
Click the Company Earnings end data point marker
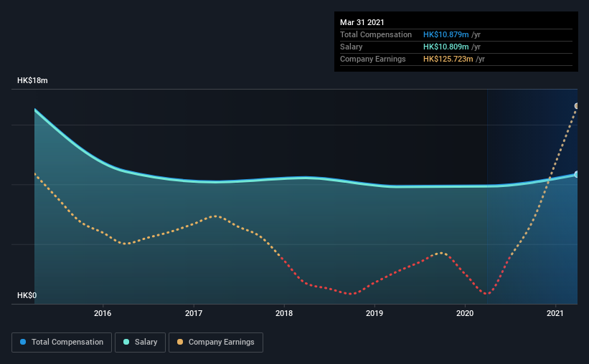[x=576, y=106]
